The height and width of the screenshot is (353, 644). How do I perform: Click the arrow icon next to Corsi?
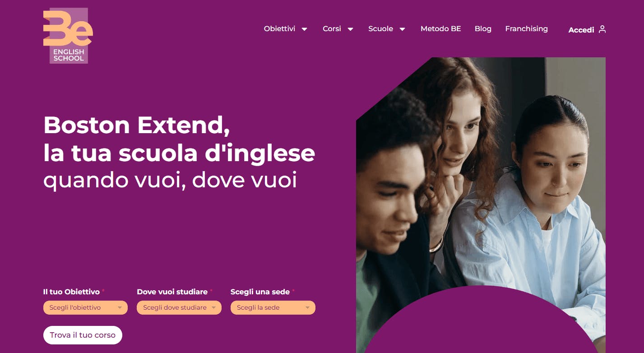(x=350, y=29)
